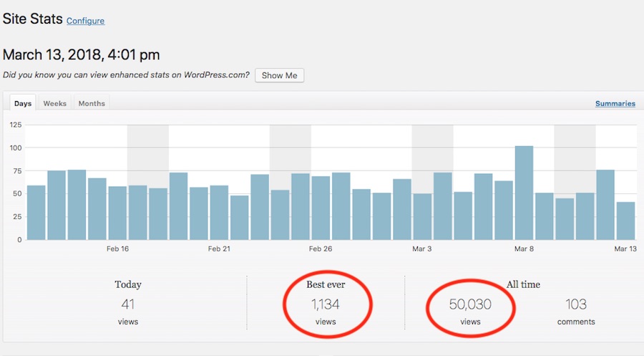Image resolution: width=644 pixels, height=356 pixels.
Task: Select the last bar for Mar 13
Action: click(x=626, y=221)
